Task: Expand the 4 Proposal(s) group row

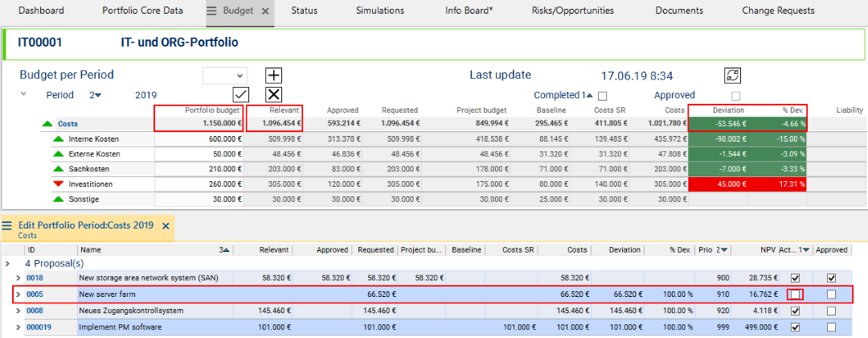Action: (x=7, y=263)
